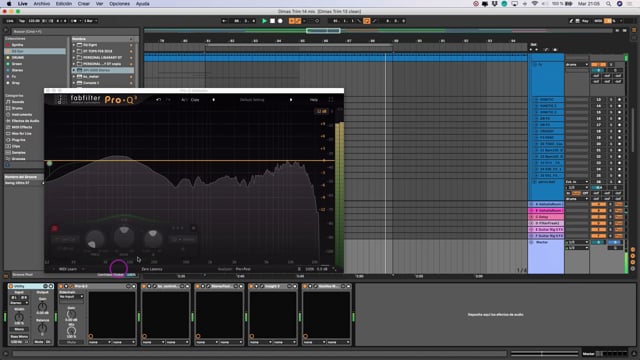Image resolution: width=640 pixels, height=360 pixels.
Task: Open the Crear menu
Action: (x=84, y=4)
